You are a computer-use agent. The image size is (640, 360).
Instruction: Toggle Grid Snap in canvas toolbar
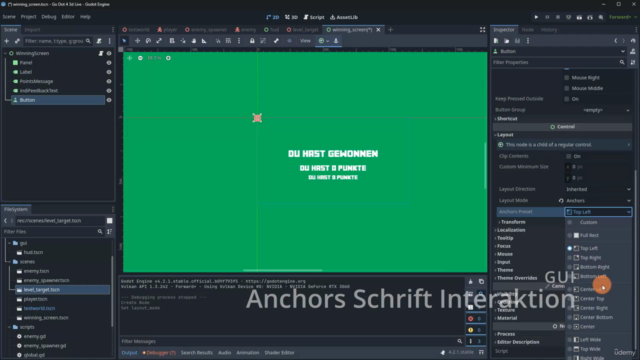pyautogui.click(x=228, y=41)
